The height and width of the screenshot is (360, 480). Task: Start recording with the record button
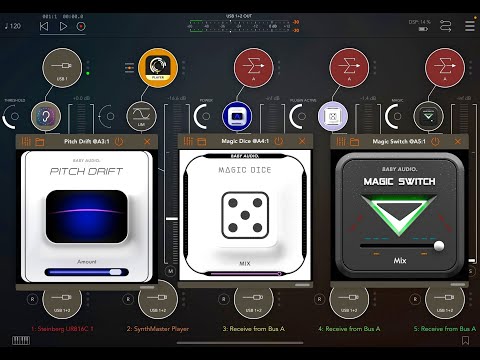point(81,26)
